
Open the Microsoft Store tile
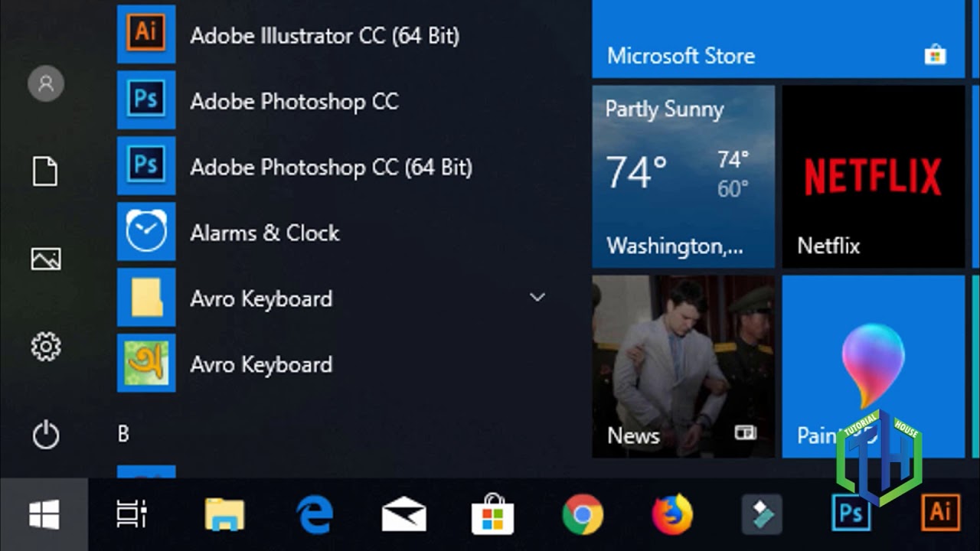(778, 39)
